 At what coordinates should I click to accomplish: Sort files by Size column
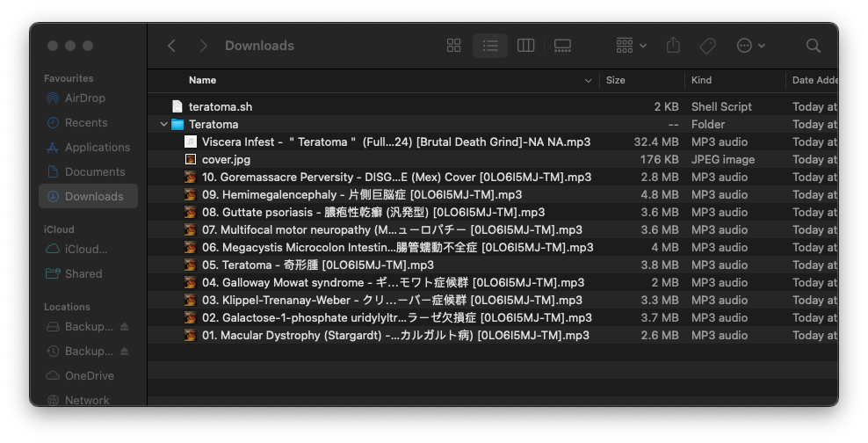[x=616, y=81]
